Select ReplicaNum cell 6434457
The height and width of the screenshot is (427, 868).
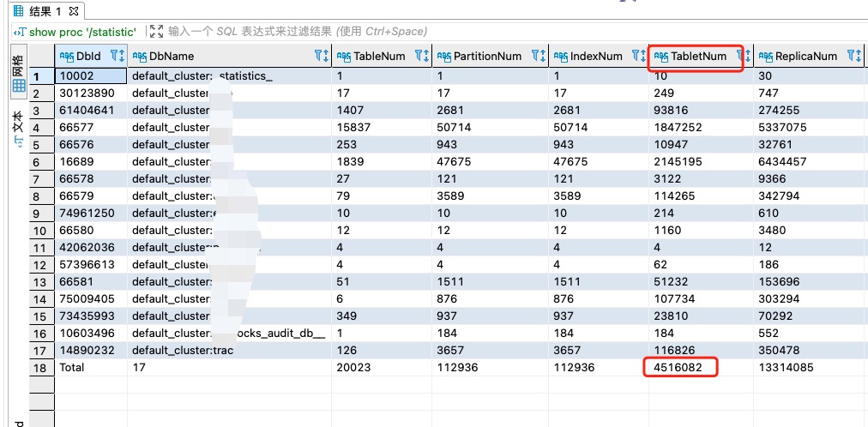coord(809,161)
